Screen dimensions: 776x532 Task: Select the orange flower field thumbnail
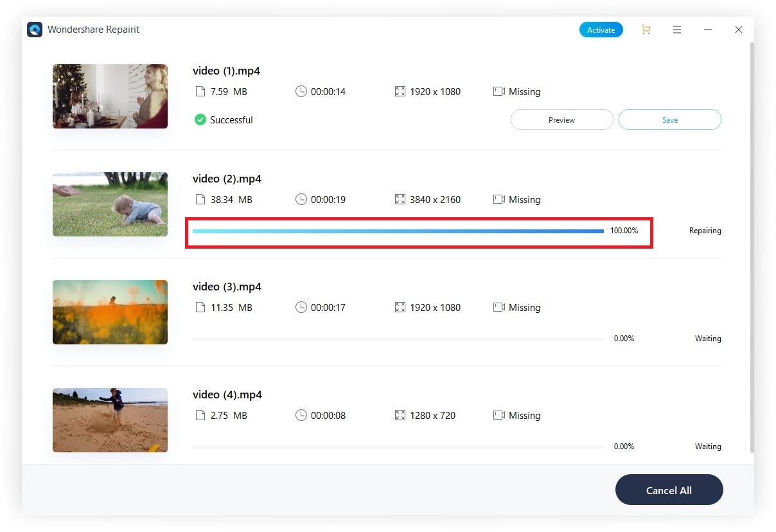click(110, 312)
